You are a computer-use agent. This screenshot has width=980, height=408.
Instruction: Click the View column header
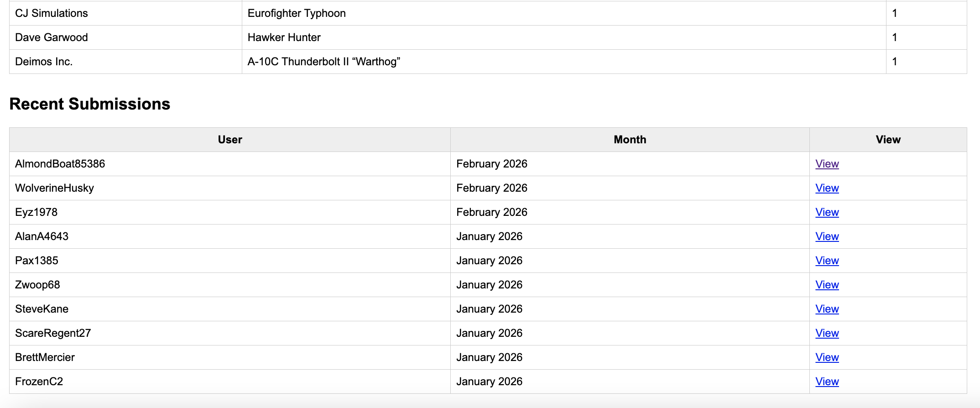pyautogui.click(x=888, y=140)
